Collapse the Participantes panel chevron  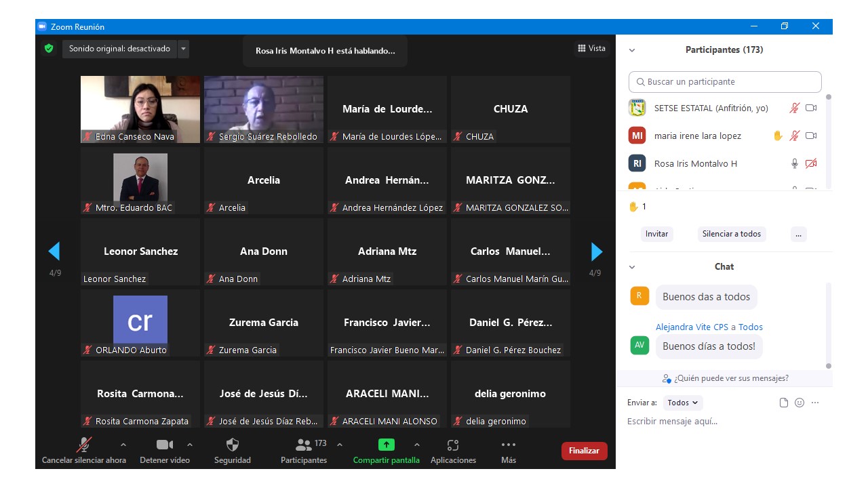point(632,50)
